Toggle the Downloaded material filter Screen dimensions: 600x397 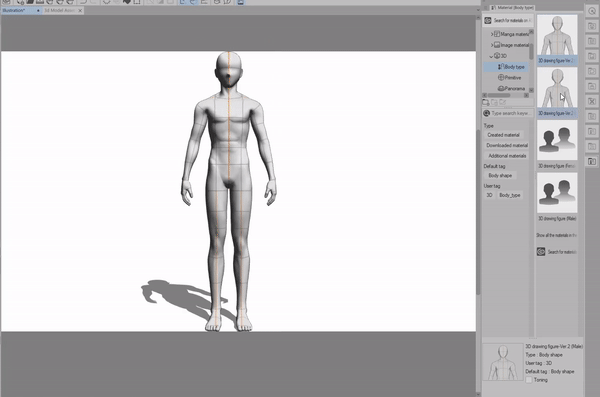(x=507, y=145)
